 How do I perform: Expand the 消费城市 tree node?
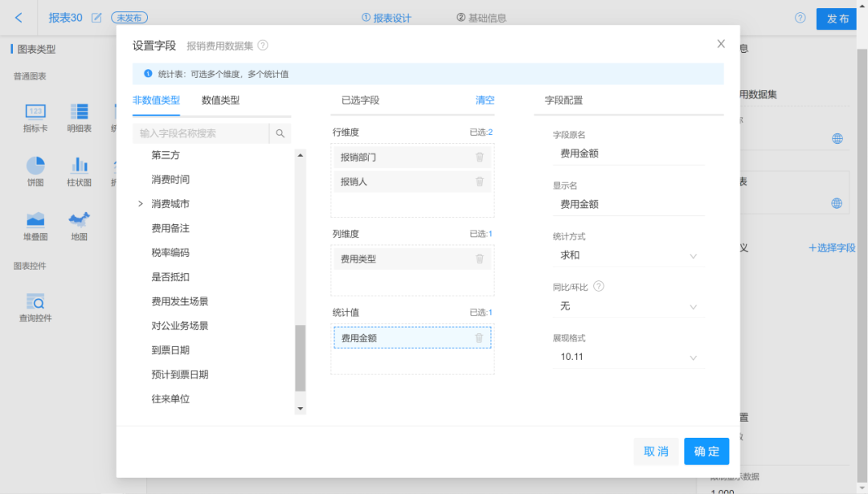click(x=141, y=203)
